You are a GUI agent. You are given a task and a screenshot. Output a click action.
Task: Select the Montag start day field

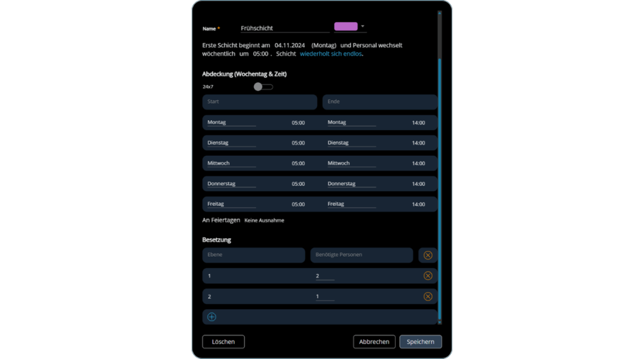point(231,122)
